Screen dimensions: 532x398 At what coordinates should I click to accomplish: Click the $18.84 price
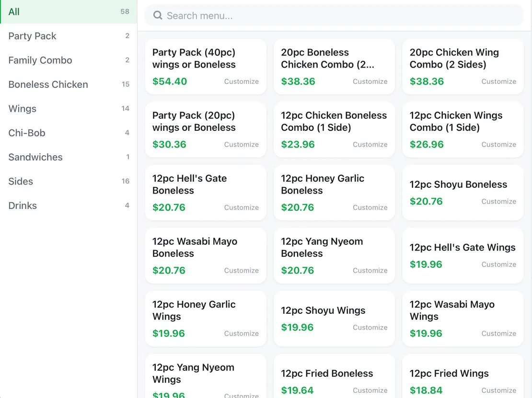coord(426,390)
